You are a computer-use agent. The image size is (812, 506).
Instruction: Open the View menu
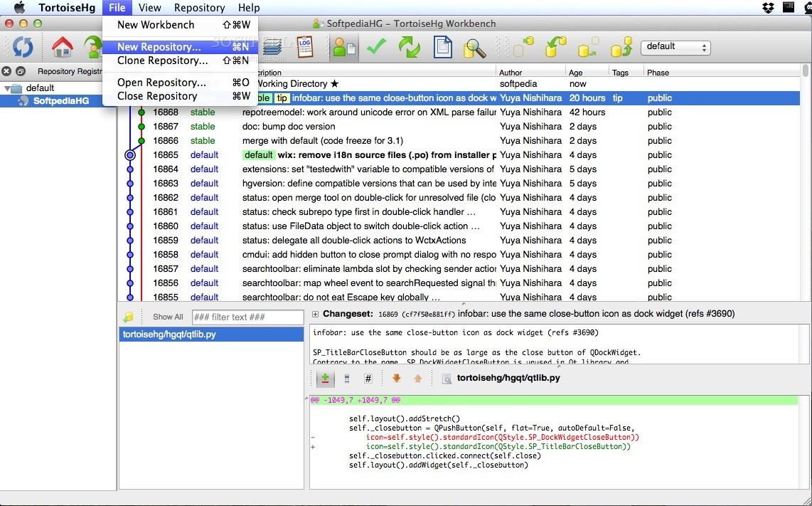[x=149, y=8]
